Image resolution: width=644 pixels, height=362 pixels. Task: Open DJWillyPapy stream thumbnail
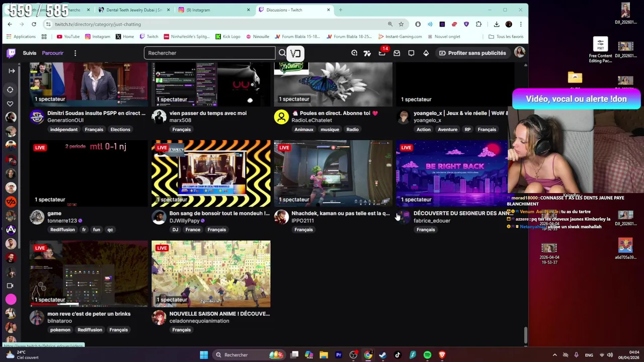click(x=211, y=173)
